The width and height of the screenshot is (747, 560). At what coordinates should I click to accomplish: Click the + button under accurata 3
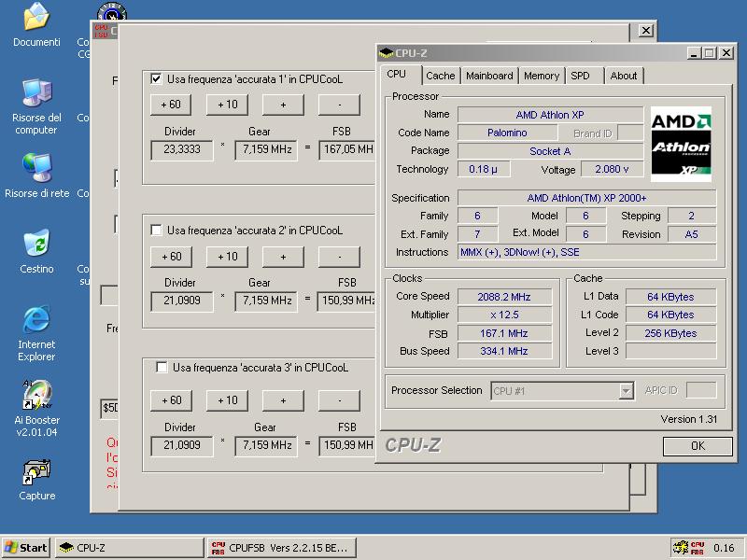pyautogui.click(x=283, y=400)
